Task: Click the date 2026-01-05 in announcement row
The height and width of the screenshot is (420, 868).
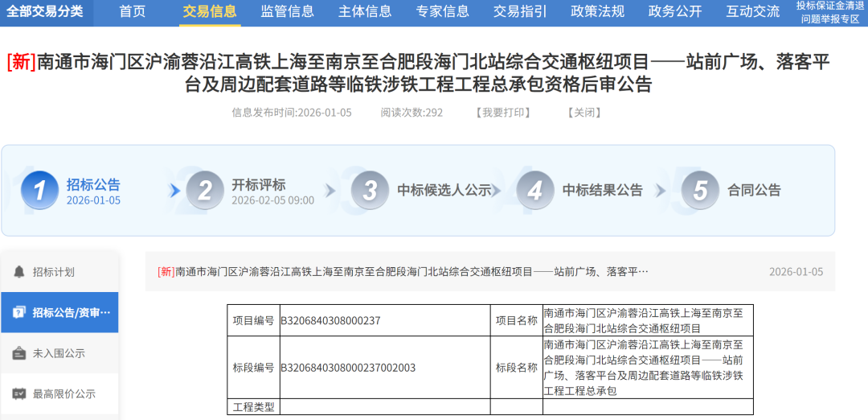Action: point(796,272)
